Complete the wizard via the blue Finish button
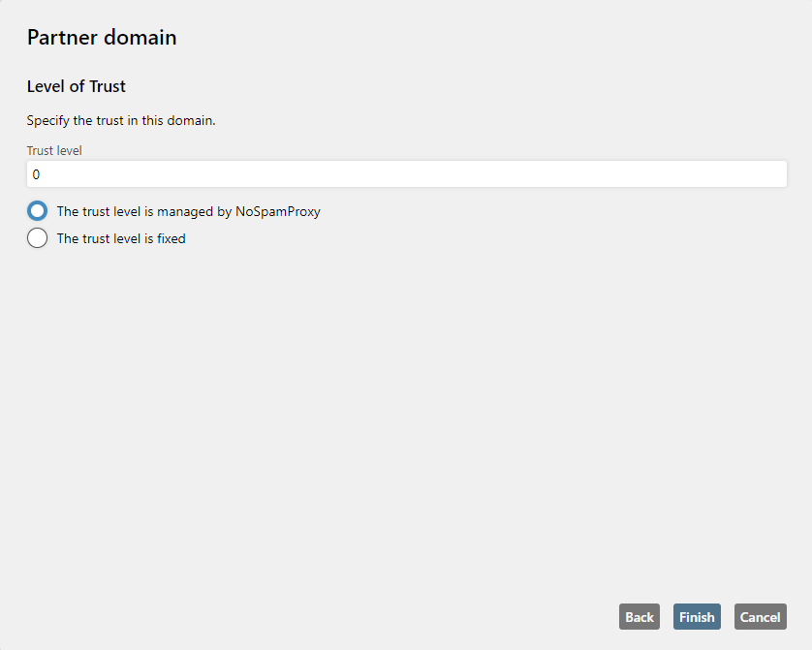812x650 pixels. pyautogui.click(x=697, y=617)
